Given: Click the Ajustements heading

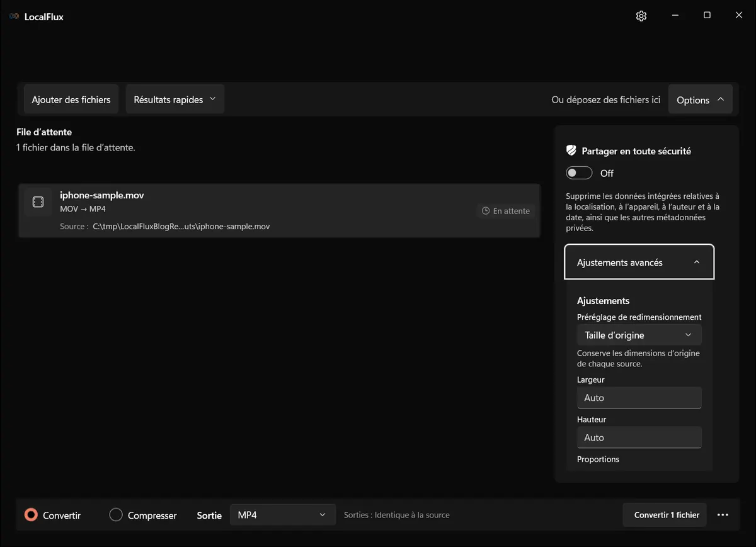Looking at the screenshot, I should 603,301.
